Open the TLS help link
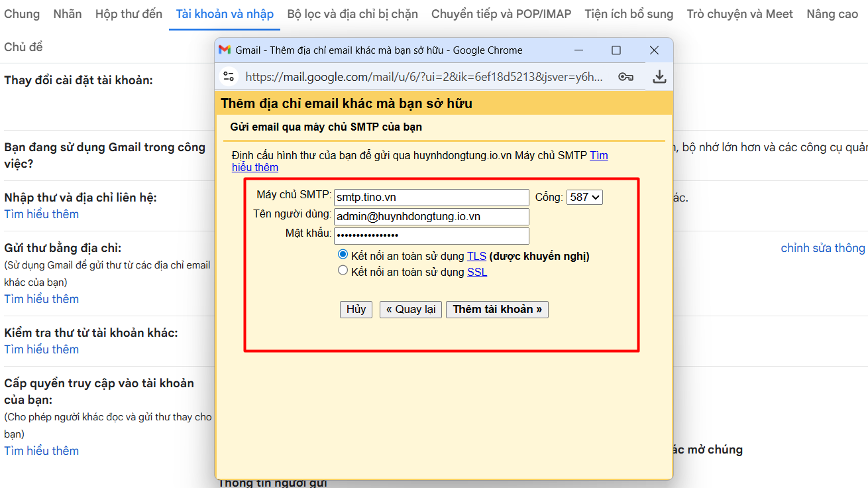The width and height of the screenshot is (868, 488). (476, 256)
